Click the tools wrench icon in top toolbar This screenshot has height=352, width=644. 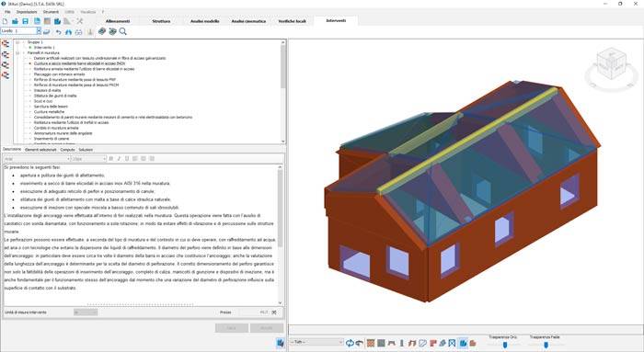pos(79,21)
